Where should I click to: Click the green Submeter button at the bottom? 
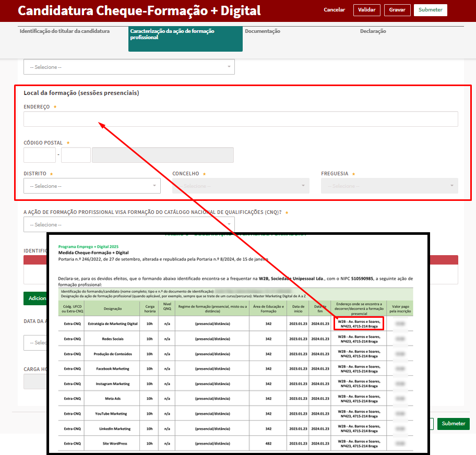tap(453, 424)
